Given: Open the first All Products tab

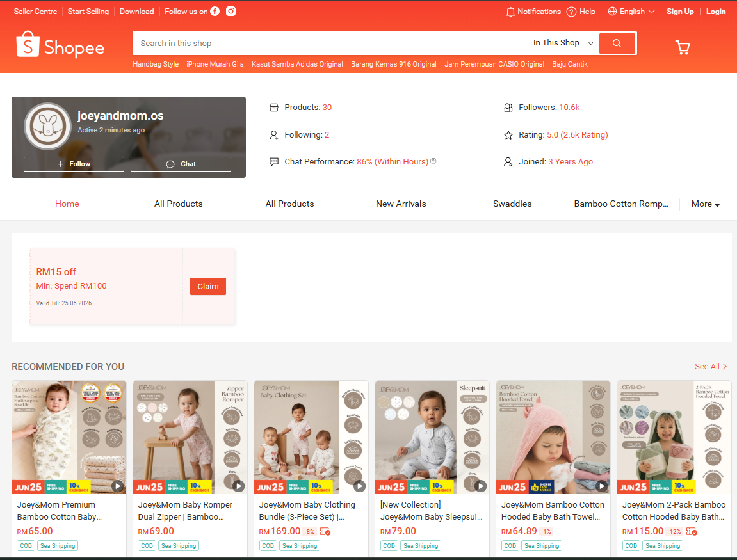Looking at the screenshot, I should pos(178,204).
